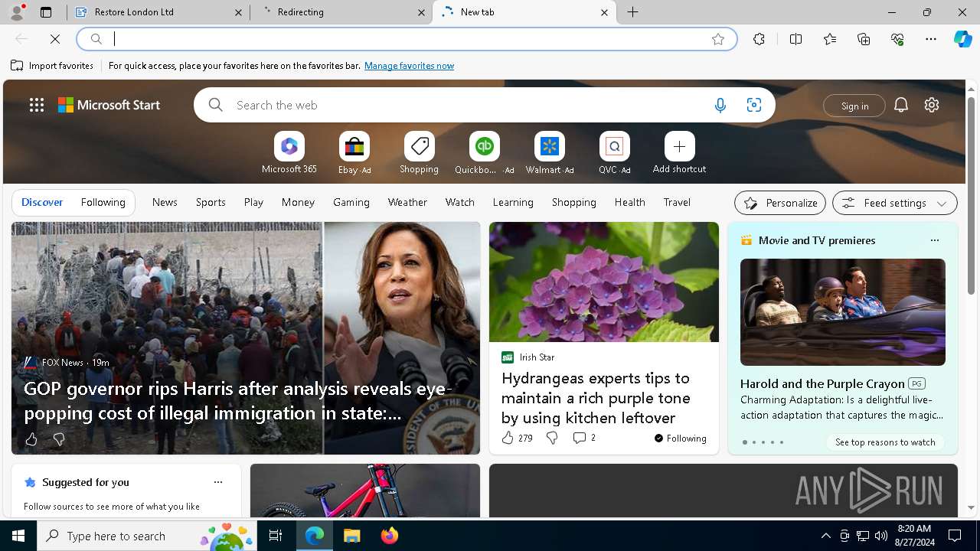Open the Shopping shortcut tile
980x551 pixels.
420,153
